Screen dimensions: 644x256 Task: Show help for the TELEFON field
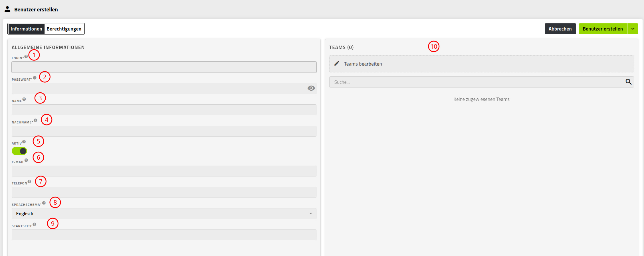point(29,182)
